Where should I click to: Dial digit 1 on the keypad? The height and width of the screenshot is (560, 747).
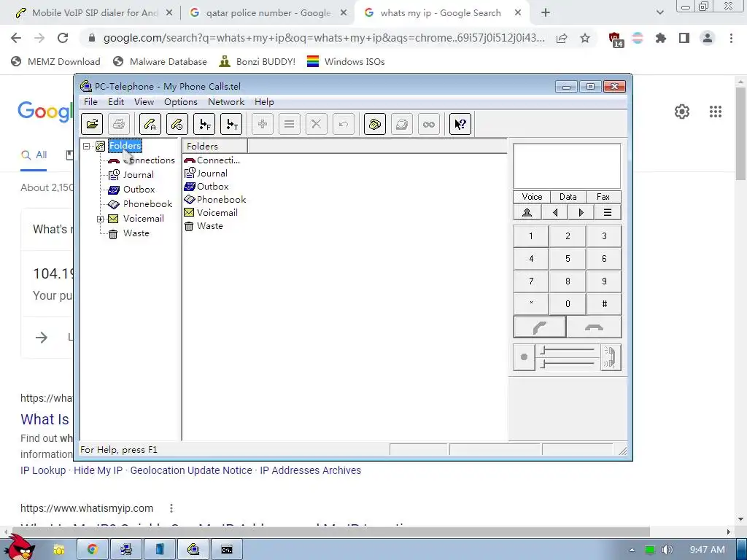531,236
